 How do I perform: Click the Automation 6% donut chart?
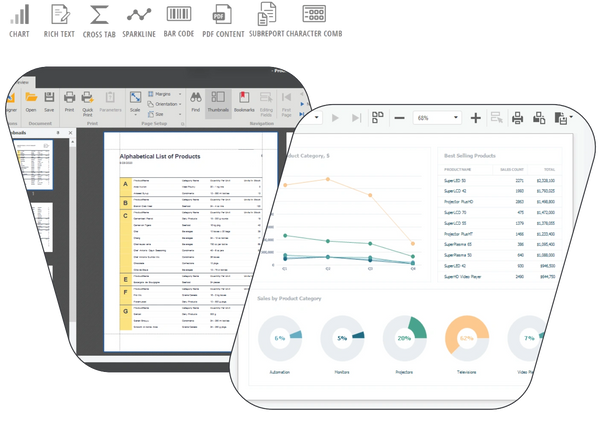280,338
